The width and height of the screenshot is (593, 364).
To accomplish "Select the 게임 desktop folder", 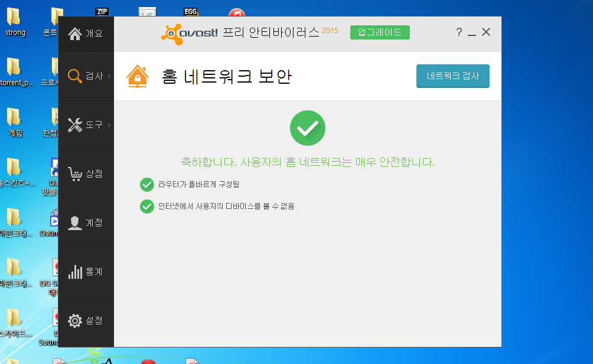I will 15,122.
